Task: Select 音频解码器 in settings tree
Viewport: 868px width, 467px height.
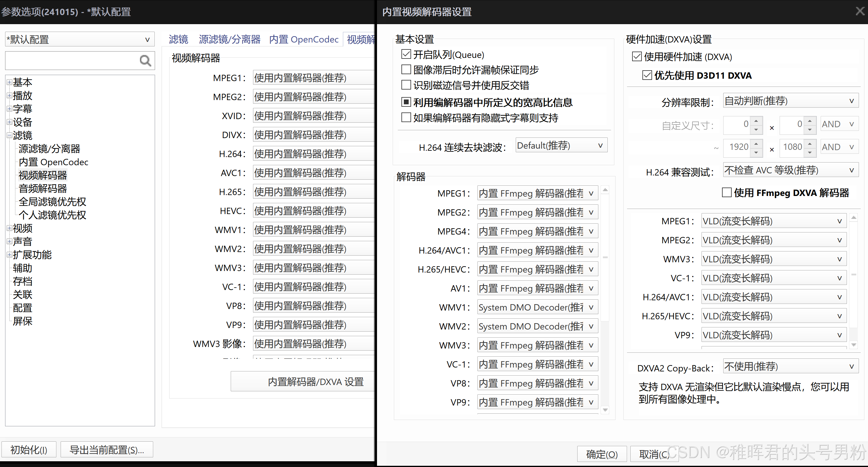Action: pos(43,188)
